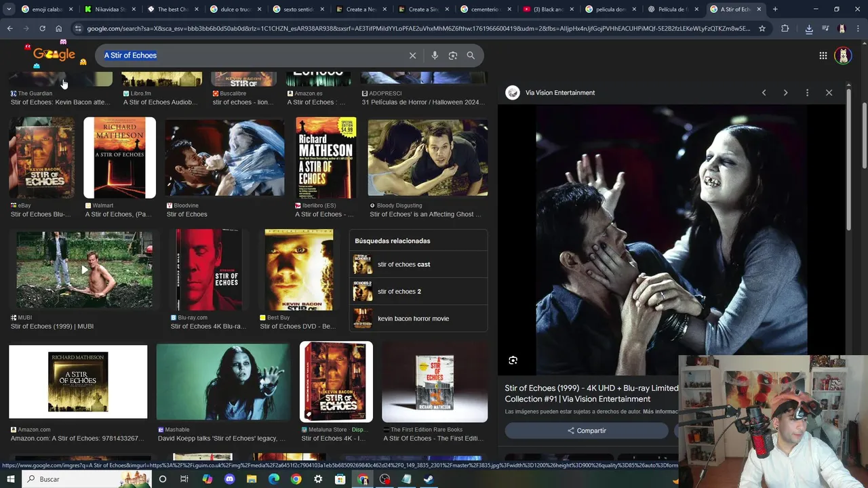The image size is (868, 488).
Task: Open the Google apps grid
Action: 823,56
